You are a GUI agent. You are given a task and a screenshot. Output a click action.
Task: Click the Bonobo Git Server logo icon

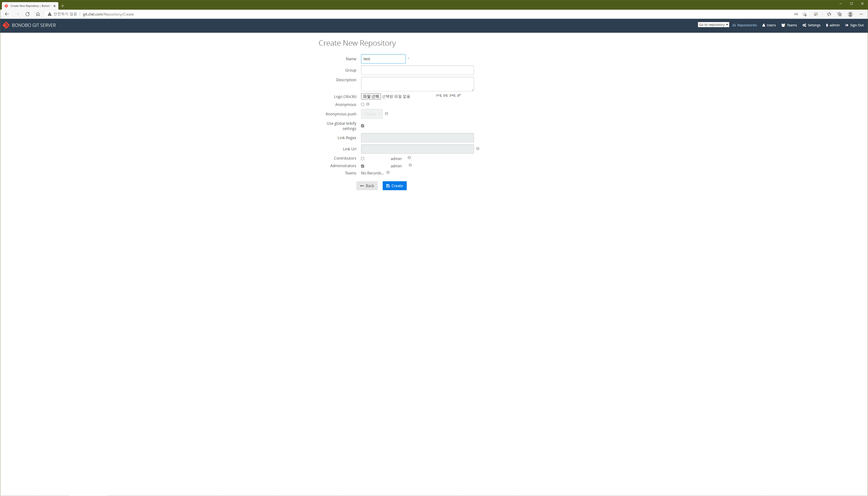(6, 25)
